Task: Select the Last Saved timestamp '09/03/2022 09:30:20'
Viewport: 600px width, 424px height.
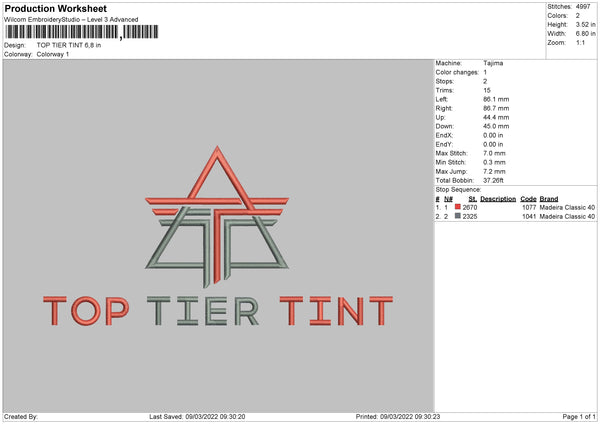Action: (215, 417)
